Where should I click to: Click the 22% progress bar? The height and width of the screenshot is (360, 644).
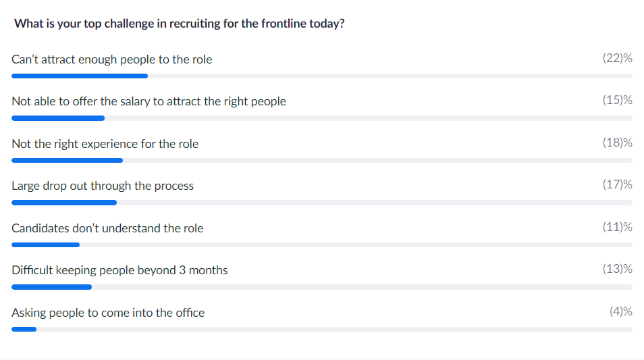[322, 76]
